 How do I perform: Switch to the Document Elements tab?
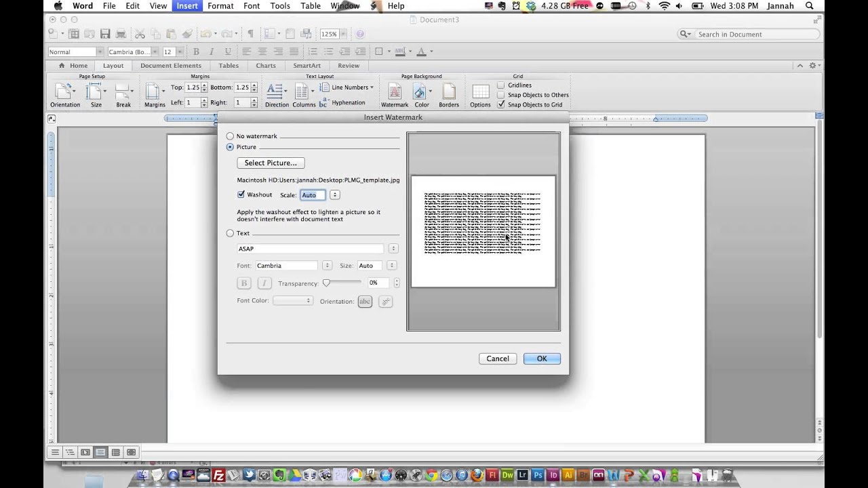[x=171, y=66]
